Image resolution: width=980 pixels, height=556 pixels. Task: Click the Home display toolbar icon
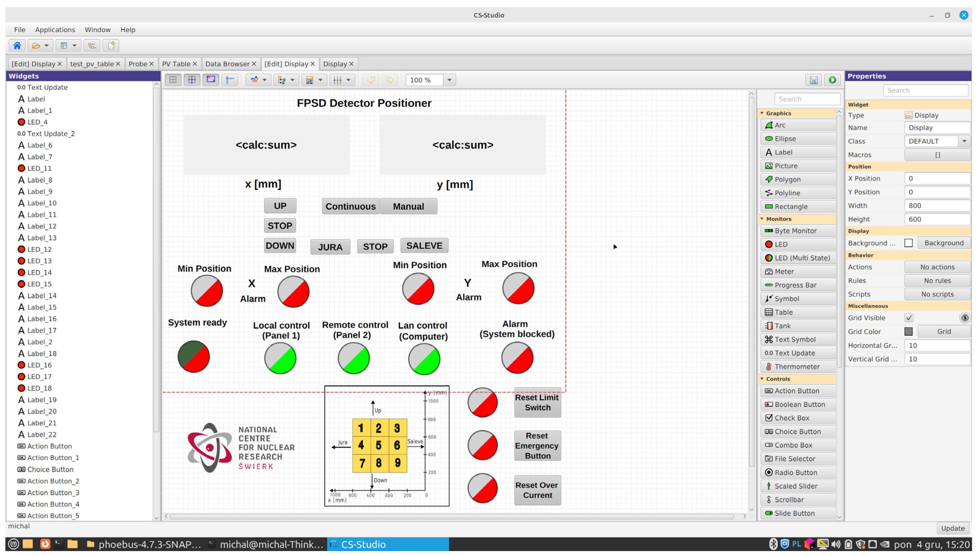[x=17, y=46]
